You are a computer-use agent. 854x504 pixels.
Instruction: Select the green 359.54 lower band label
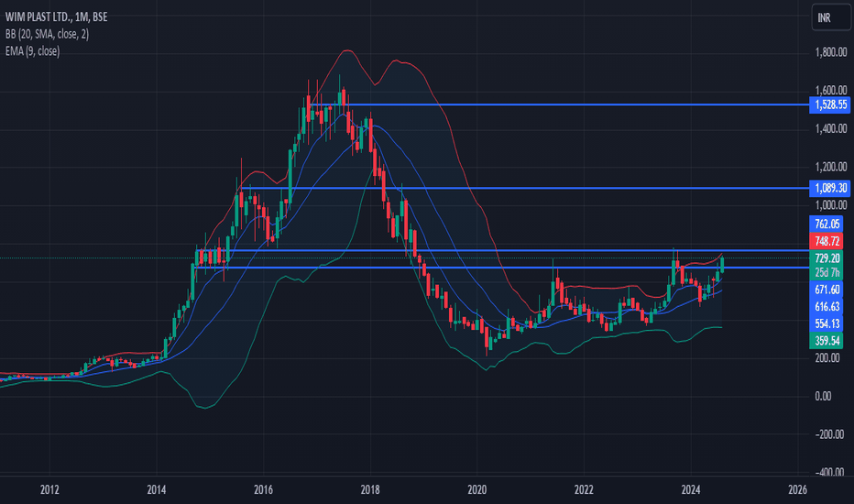coord(827,341)
